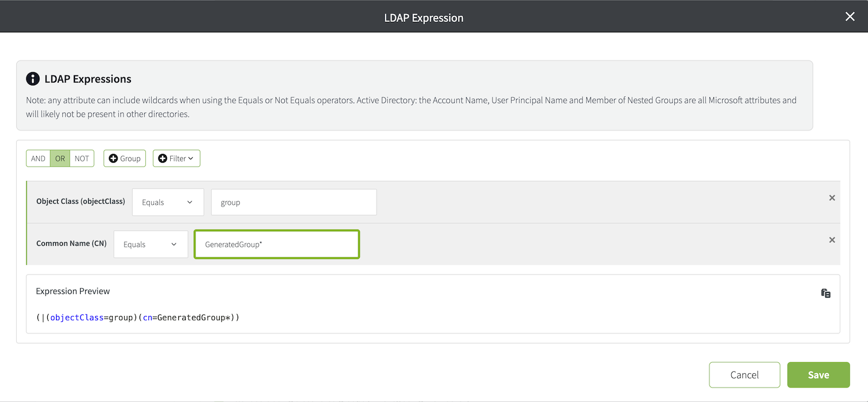The height and width of the screenshot is (402, 868).
Task: Cancel the LDAP expression changes
Action: pyautogui.click(x=744, y=375)
